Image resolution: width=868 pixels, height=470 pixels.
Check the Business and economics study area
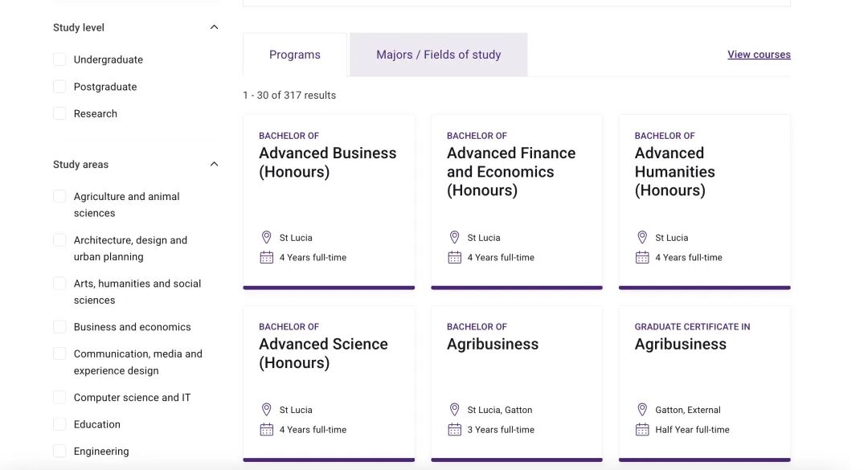pyautogui.click(x=59, y=327)
